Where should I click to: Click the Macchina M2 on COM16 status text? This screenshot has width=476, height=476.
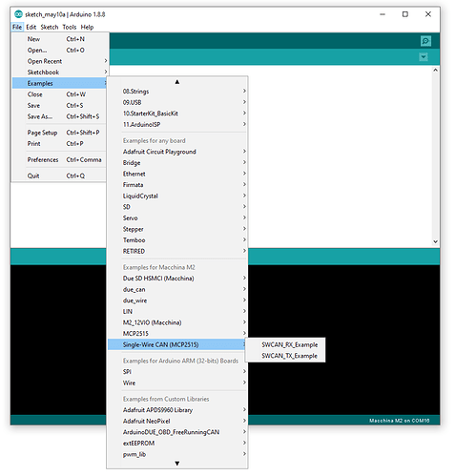pos(399,421)
